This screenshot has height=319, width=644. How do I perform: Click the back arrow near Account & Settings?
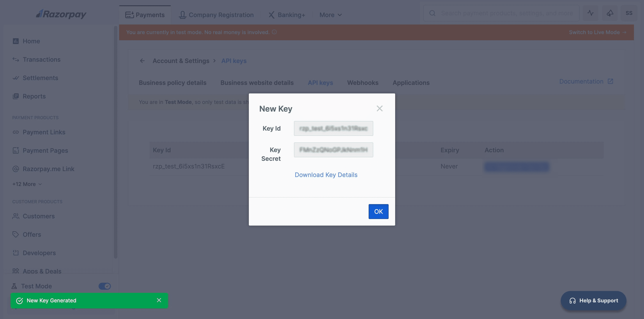142,61
